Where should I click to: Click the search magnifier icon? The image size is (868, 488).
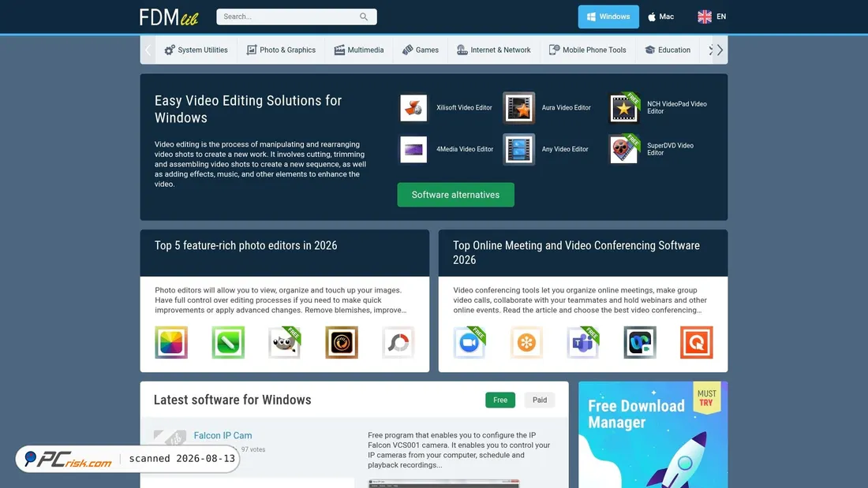(x=364, y=17)
